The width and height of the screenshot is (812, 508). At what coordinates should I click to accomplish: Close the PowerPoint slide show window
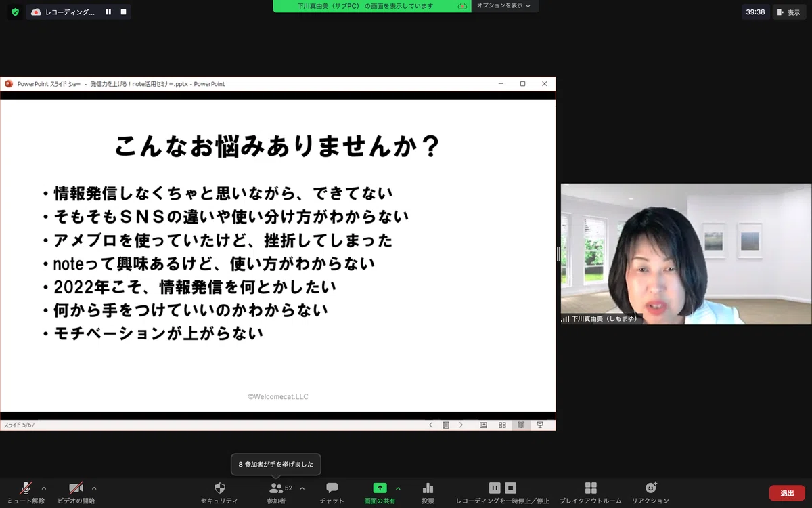pyautogui.click(x=545, y=84)
